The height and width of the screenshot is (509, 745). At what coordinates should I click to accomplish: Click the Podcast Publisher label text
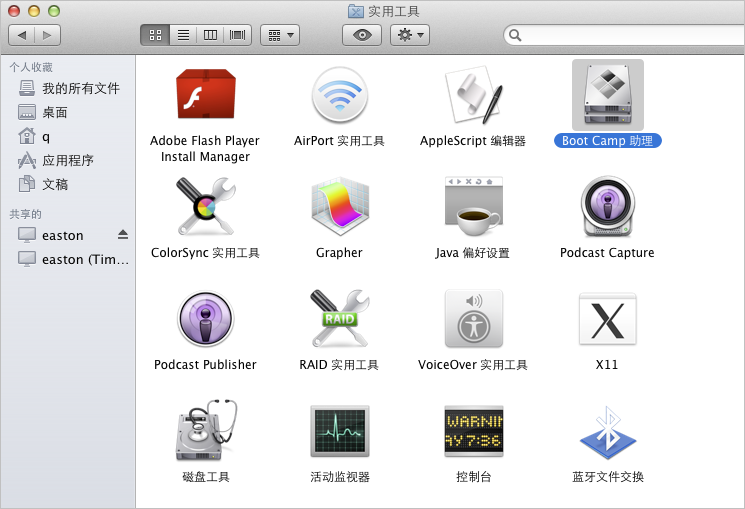pos(205,365)
